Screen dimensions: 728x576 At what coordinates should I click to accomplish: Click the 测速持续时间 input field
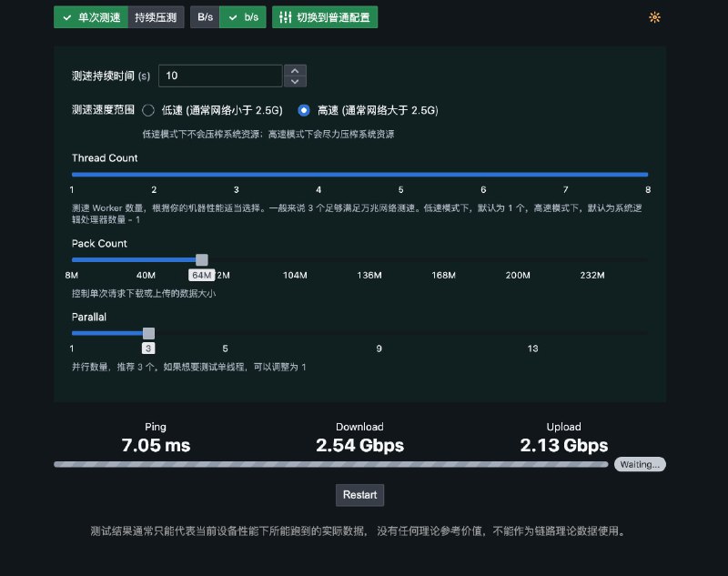coord(220,76)
